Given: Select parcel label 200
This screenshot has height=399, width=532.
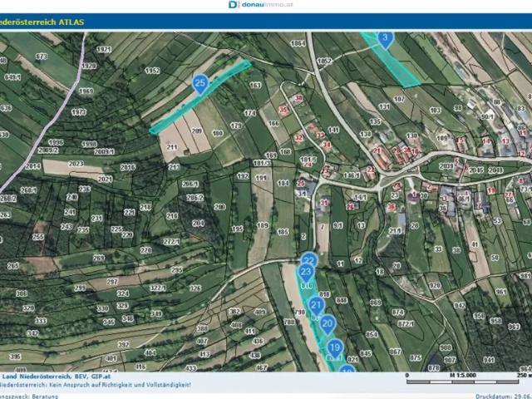Looking at the screenshot, I should 219,207.
